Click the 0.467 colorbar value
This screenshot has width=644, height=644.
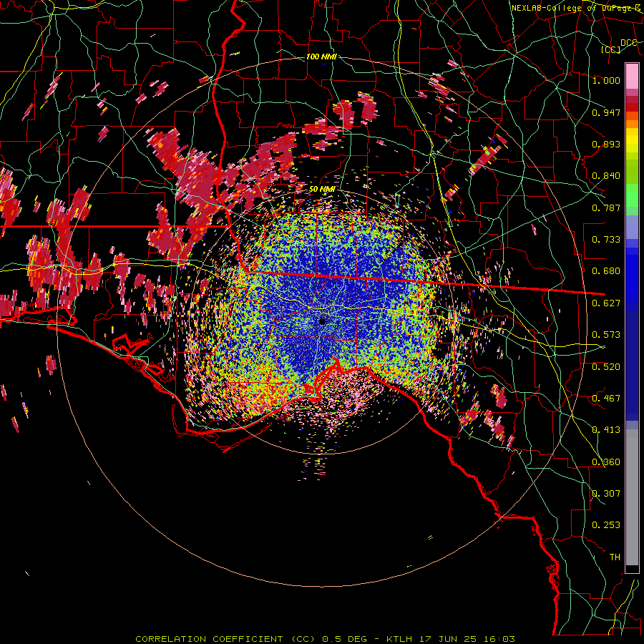tap(606, 399)
